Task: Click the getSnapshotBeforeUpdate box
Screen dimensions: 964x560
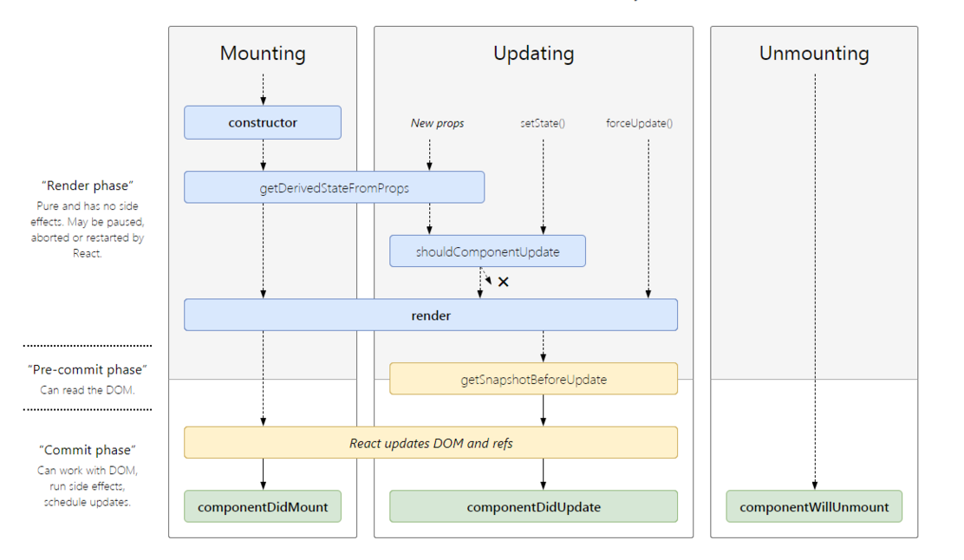Action: [x=534, y=379]
